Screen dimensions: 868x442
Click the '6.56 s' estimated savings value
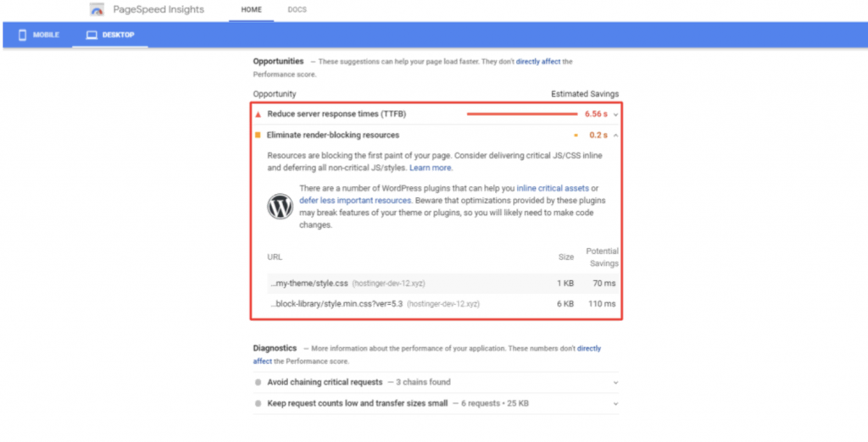(x=596, y=114)
